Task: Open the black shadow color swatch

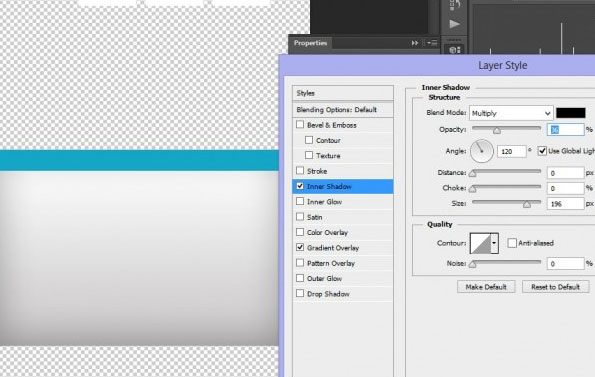Action: click(571, 113)
